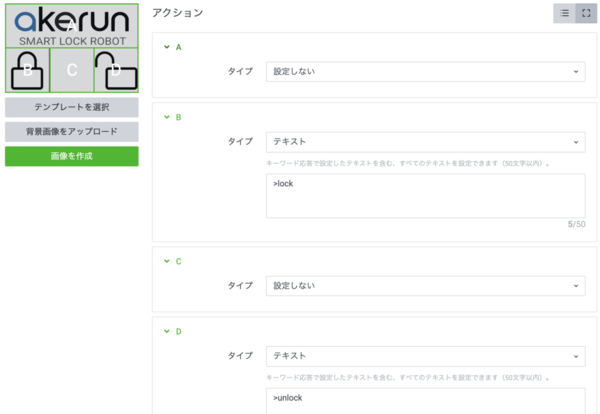Focus the >unlock text field
The width and height of the screenshot is (600, 414).
[426, 401]
